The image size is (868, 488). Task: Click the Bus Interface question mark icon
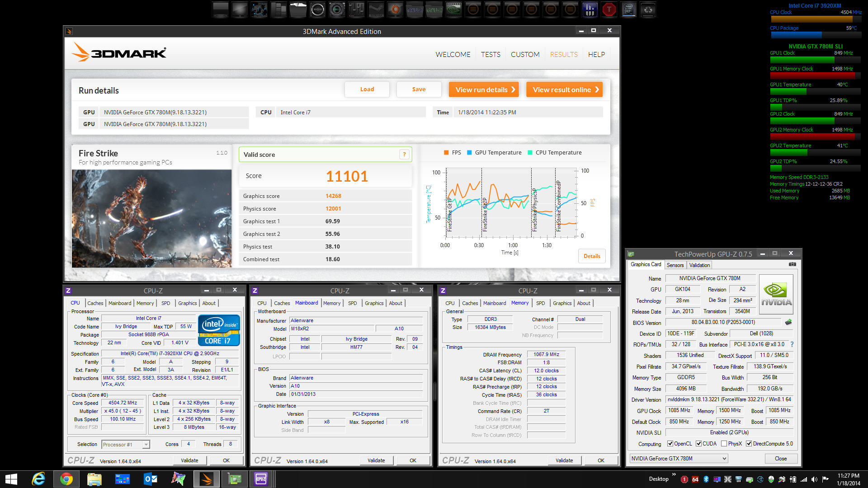tap(792, 344)
